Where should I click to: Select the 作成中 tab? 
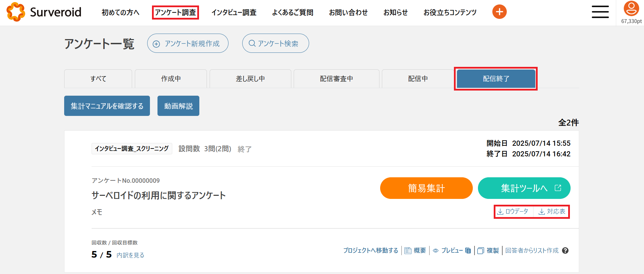click(171, 79)
